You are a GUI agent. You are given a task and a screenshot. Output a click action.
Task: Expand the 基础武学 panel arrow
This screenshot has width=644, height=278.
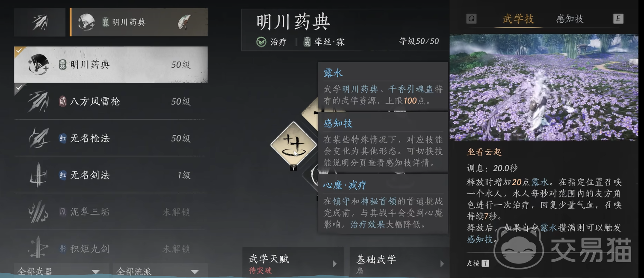pos(442,264)
